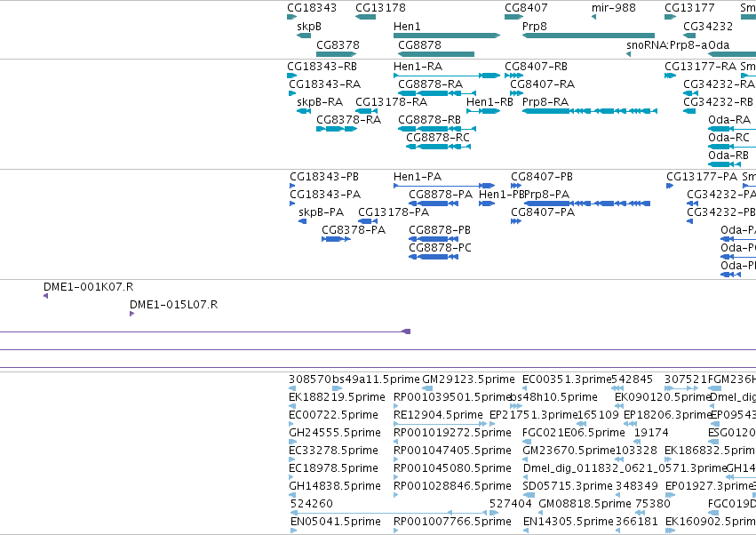The height and width of the screenshot is (535, 756).
Task: Select EST bs49a11.5prime
Action: coord(337,388)
